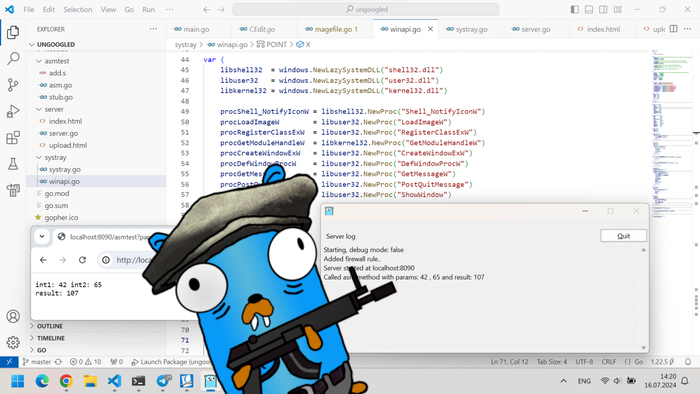Screen dimensions: 700x394
Task: Click the navigate forward arrow in title bar
Action: tap(221, 9)
